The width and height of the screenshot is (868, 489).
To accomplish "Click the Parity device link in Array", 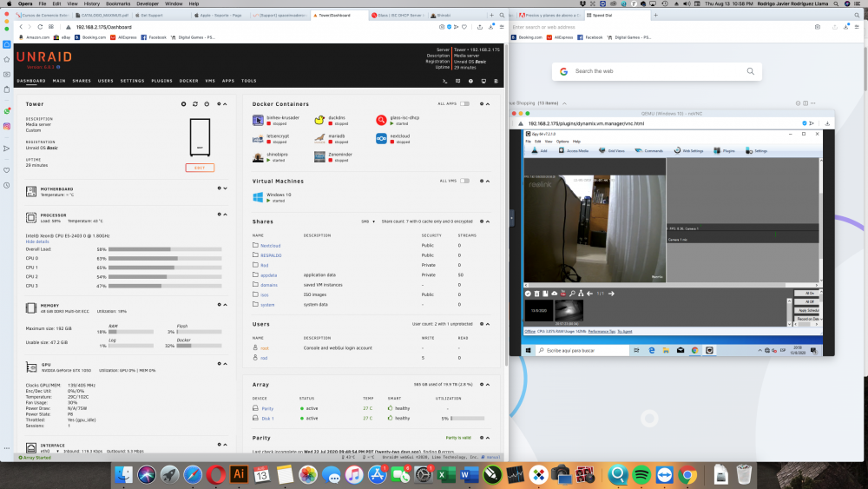I will pyautogui.click(x=267, y=409).
